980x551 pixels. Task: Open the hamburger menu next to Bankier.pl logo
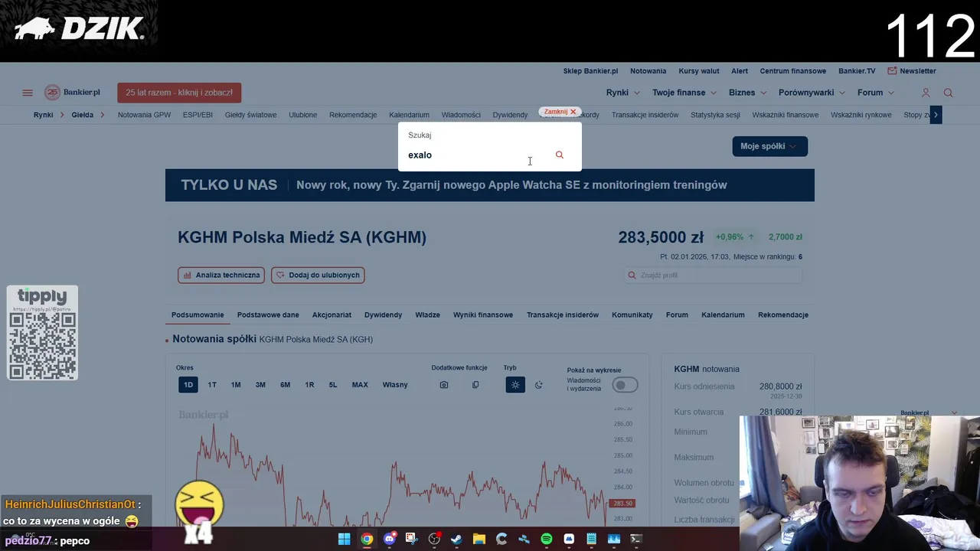(x=28, y=93)
